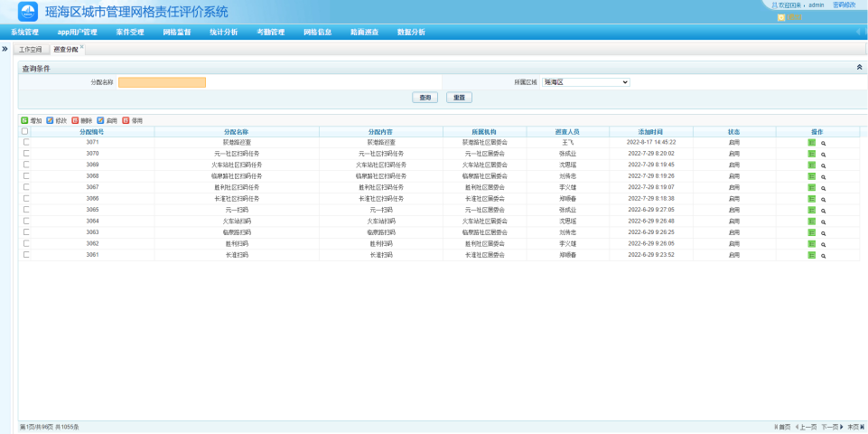Click the 分配名称 text input field
Screen dimensions: 868x434
162,82
